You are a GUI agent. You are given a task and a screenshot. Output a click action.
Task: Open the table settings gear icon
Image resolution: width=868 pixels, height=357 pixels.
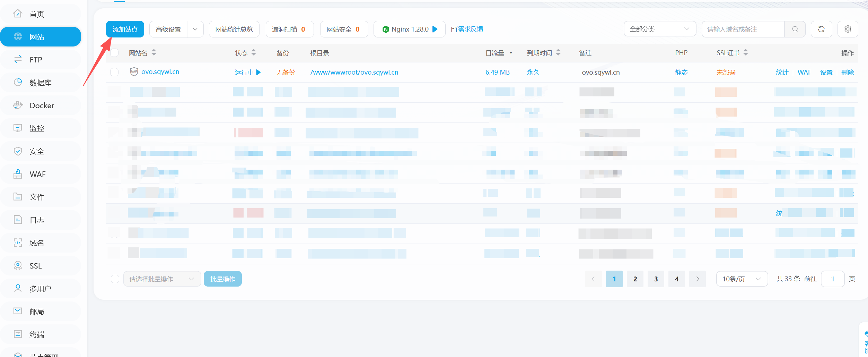(x=848, y=29)
